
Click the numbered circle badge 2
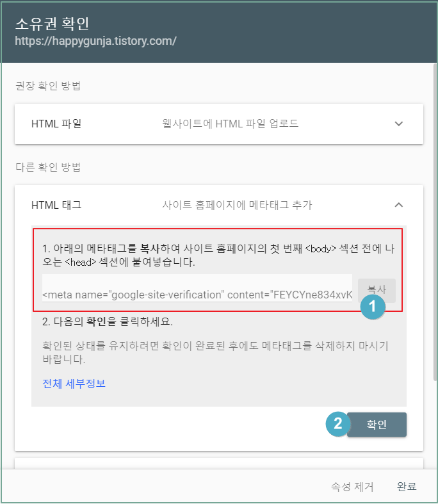(x=338, y=424)
